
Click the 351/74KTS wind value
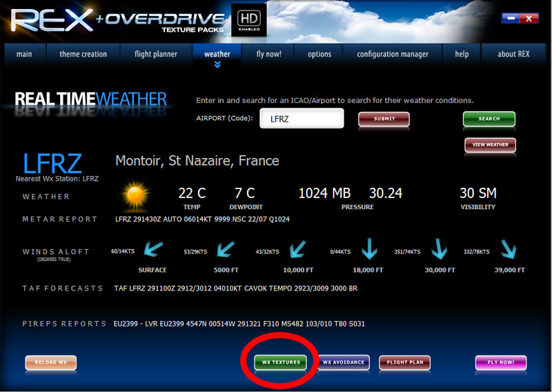[x=407, y=252]
